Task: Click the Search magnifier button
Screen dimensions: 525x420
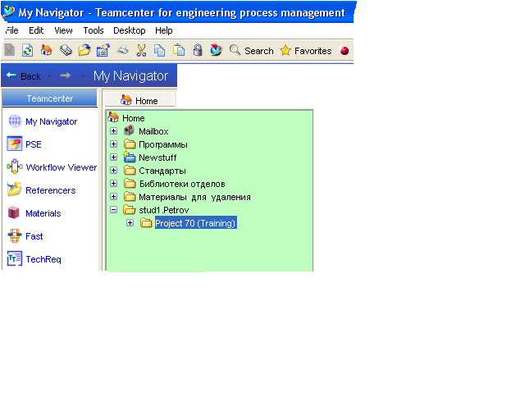Action: (252, 51)
